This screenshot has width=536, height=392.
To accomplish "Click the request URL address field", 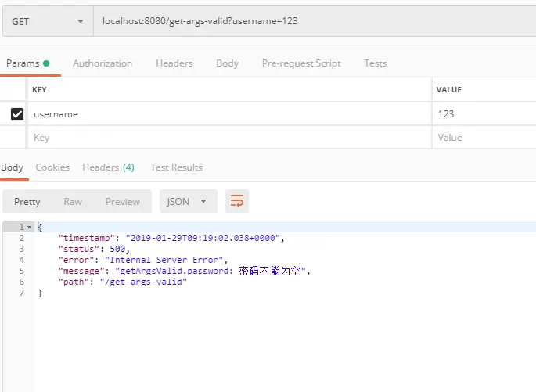I will pos(315,21).
